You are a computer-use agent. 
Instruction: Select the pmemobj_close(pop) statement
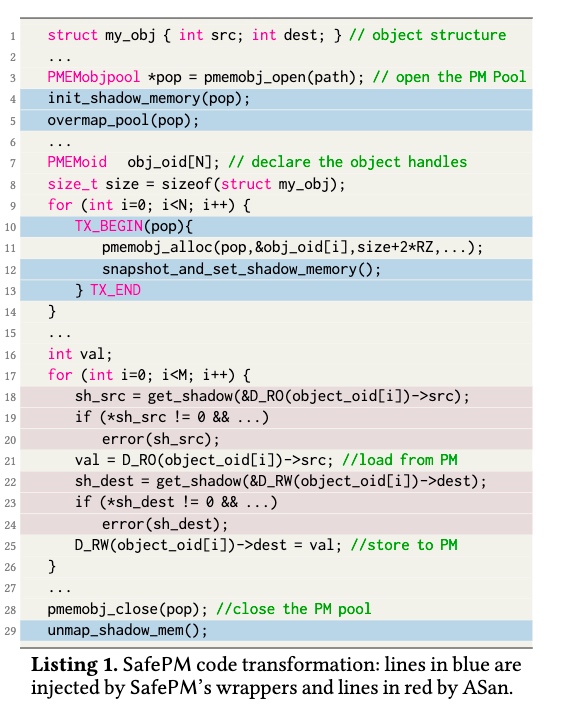(127, 609)
